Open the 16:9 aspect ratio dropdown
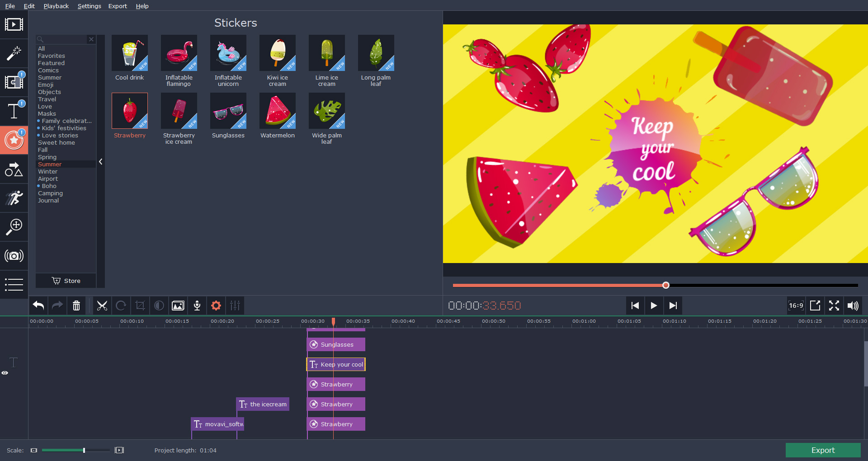868x461 pixels. click(x=796, y=306)
